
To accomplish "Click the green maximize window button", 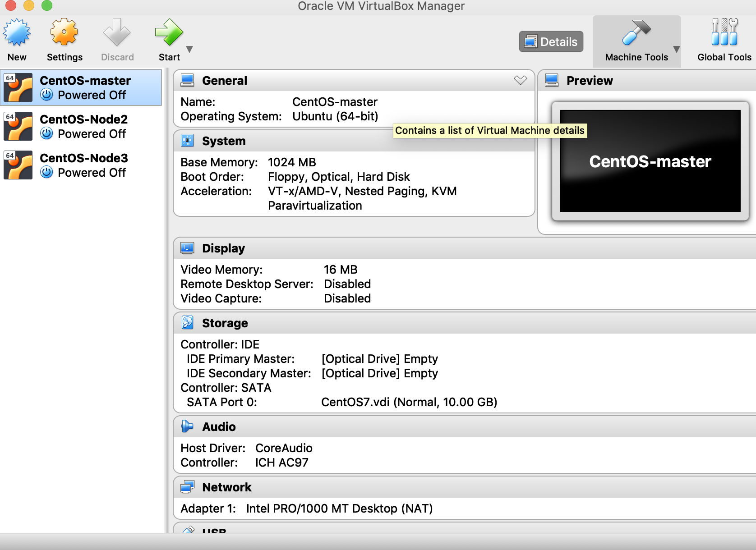I will click(x=47, y=5).
